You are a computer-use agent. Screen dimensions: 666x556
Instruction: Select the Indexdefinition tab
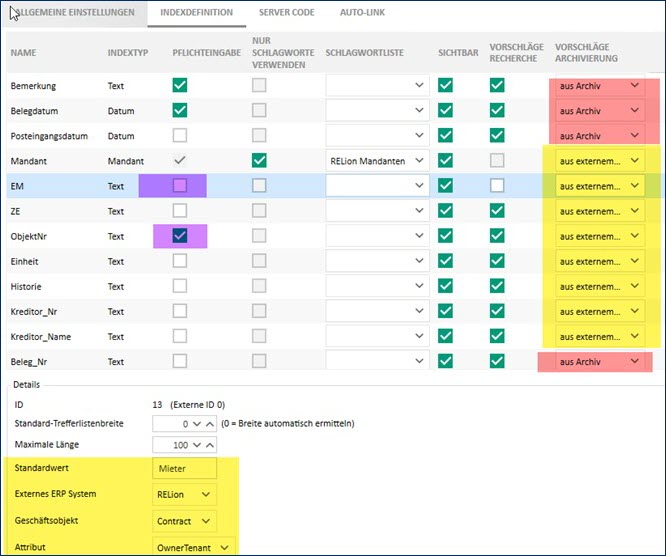click(197, 13)
